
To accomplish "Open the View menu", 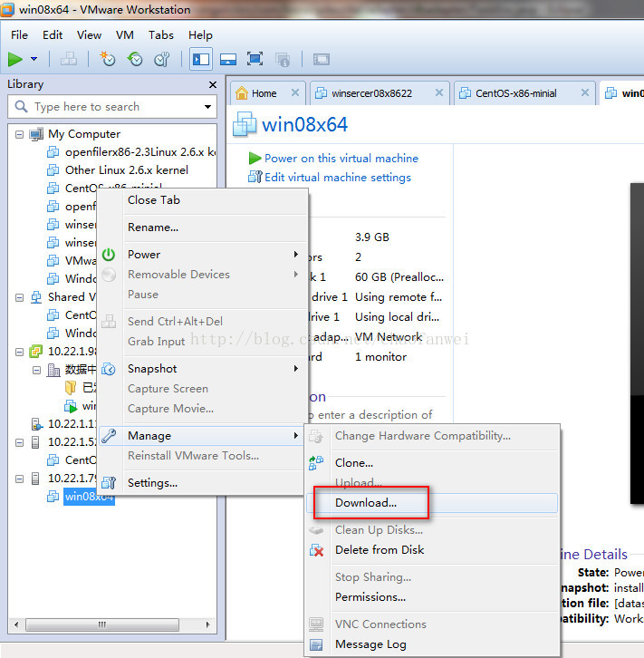I will 89,34.
